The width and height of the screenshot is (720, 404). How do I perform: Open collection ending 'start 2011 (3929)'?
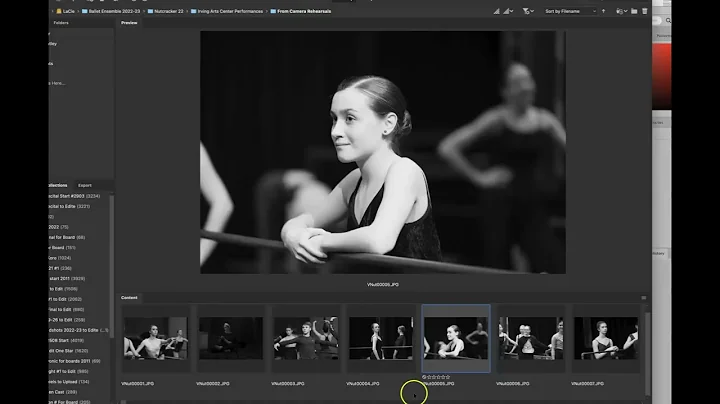tap(67, 279)
